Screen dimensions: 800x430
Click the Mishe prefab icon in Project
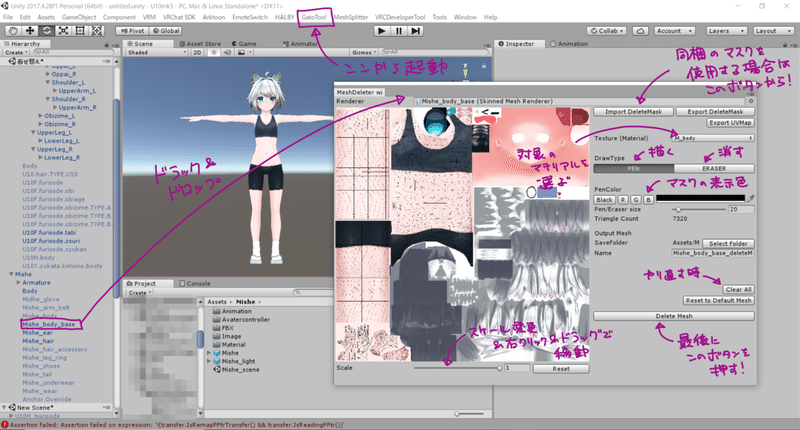tap(217, 352)
